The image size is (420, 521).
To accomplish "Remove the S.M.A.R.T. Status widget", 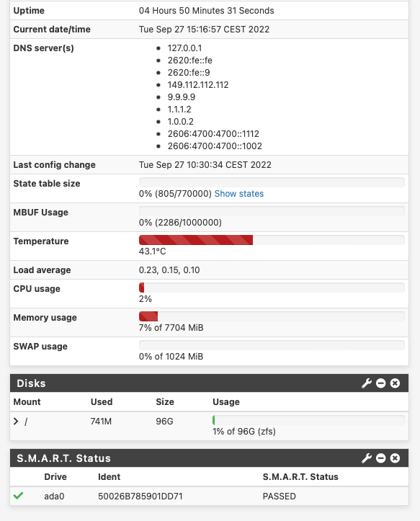I will [395, 458].
